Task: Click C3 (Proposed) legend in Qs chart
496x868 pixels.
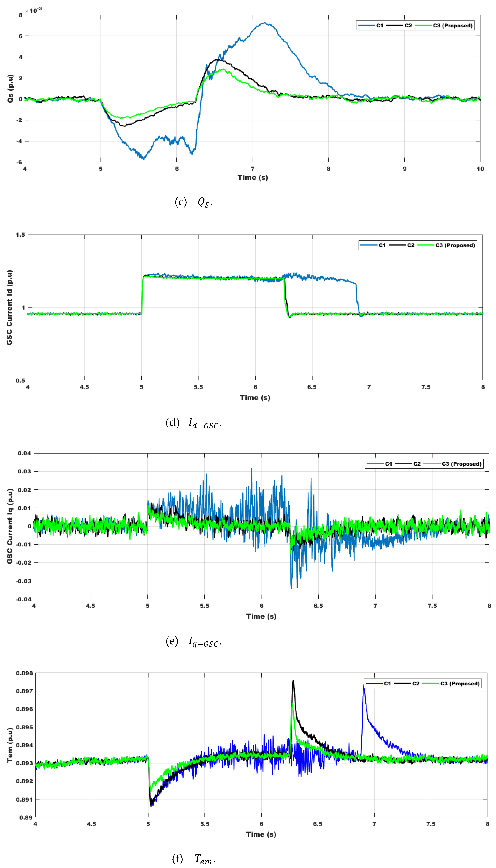Action: 453,26
